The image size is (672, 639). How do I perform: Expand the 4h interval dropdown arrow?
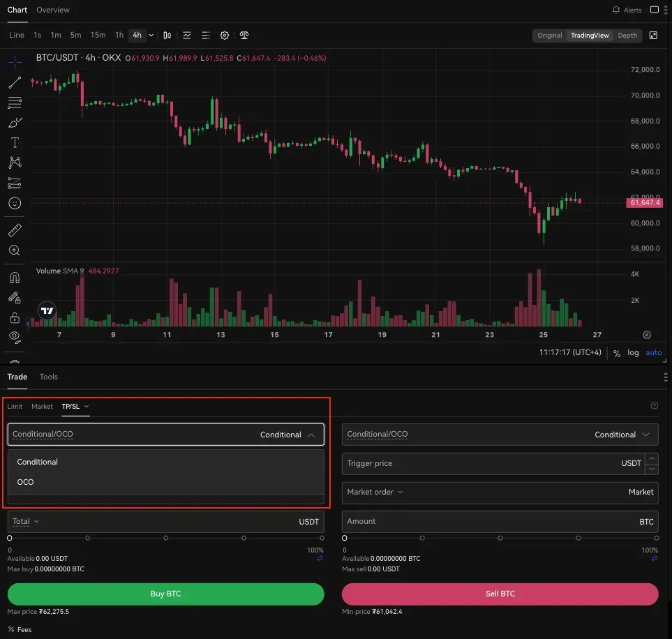point(151,35)
